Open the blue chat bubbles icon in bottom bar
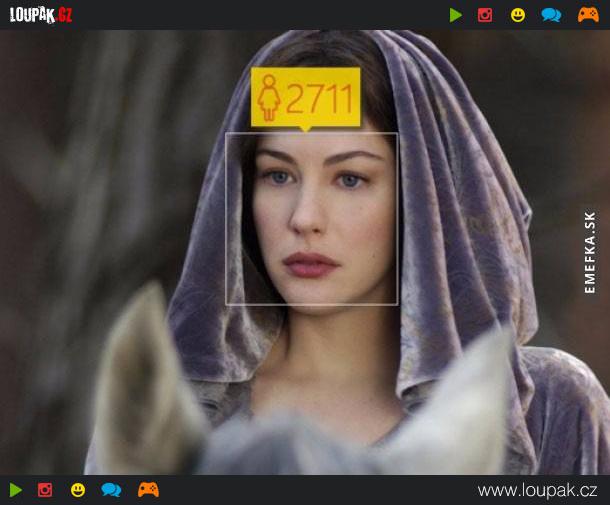The height and width of the screenshot is (505, 610). pyautogui.click(x=111, y=490)
